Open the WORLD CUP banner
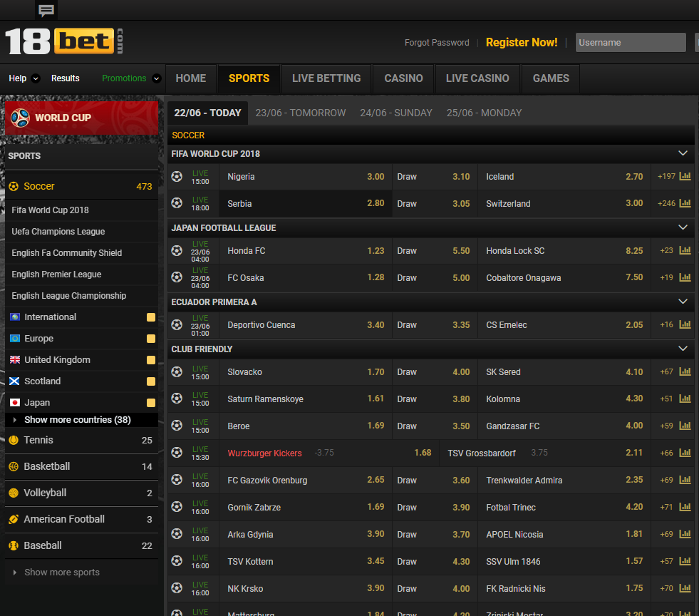Image resolution: width=699 pixels, height=616 pixels. tap(81, 118)
